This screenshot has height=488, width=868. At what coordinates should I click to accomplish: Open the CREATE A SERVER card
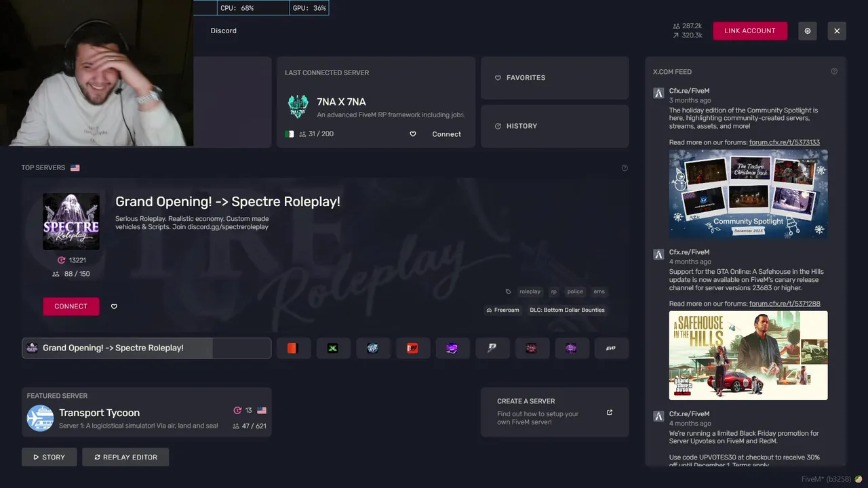[555, 412]
